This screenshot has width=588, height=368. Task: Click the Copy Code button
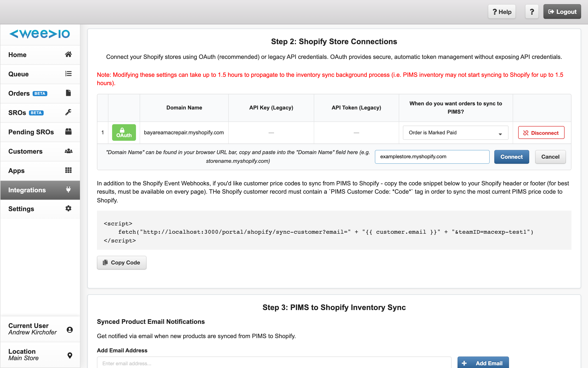pos(122,262)
